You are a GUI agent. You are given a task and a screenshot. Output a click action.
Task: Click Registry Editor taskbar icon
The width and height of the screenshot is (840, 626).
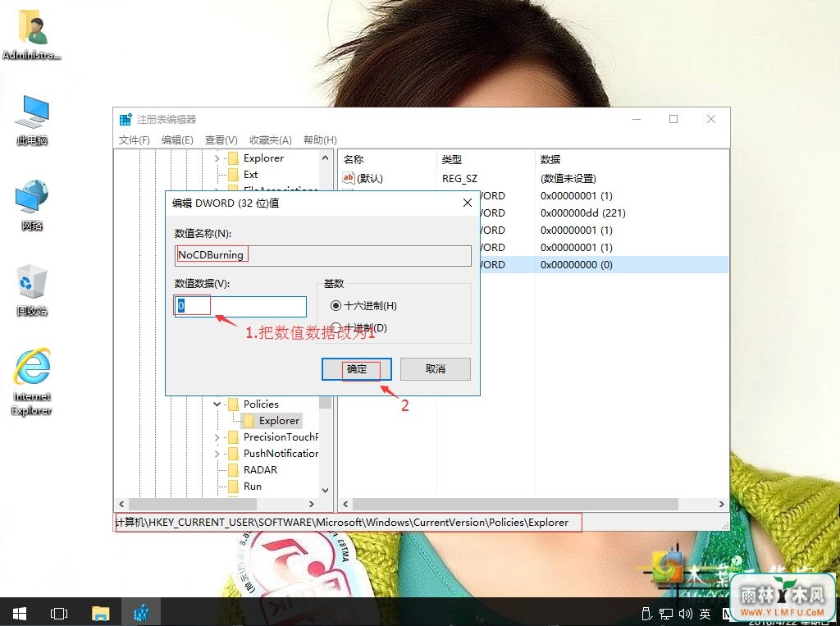click(x=141, y=613)
